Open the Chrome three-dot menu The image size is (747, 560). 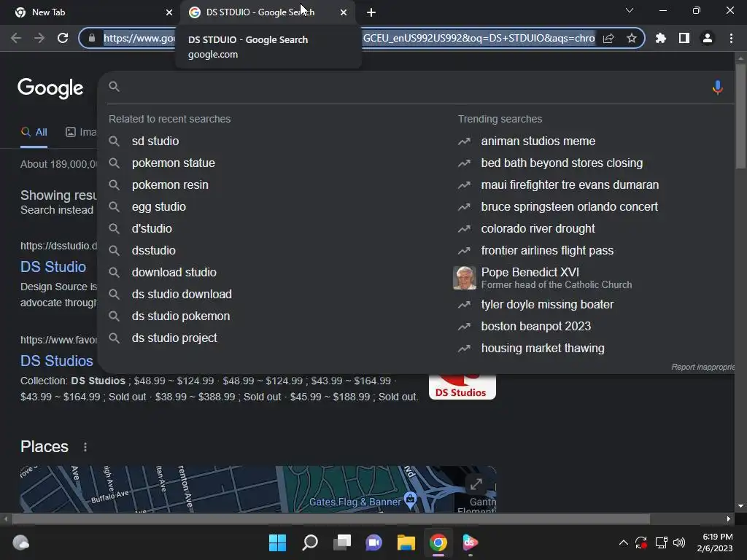(x=731, y=38)
